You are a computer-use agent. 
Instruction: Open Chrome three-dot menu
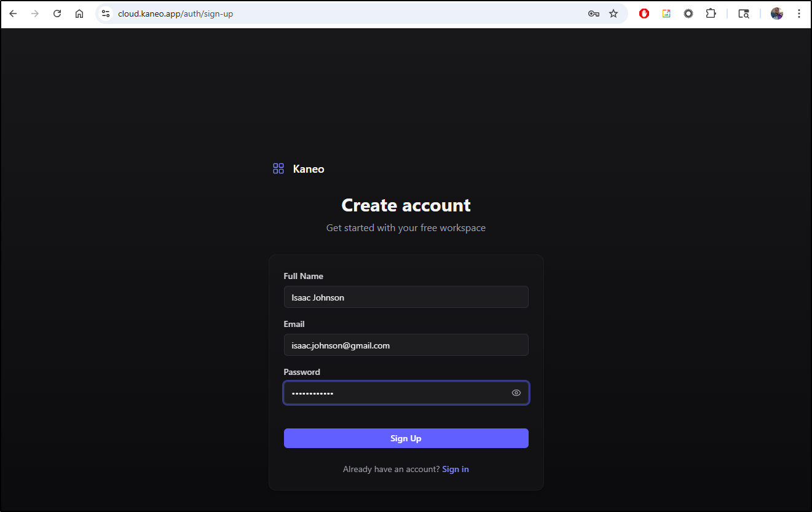(x=799, y=14)
